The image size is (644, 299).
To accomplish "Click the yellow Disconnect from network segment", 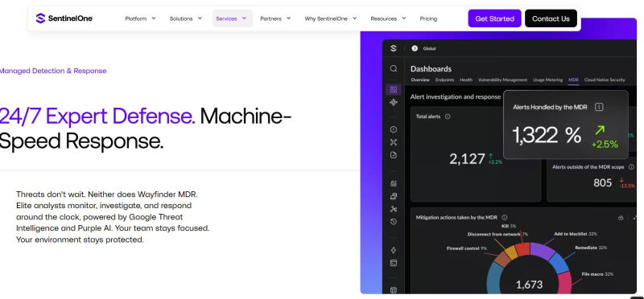I will coord(510,253).
